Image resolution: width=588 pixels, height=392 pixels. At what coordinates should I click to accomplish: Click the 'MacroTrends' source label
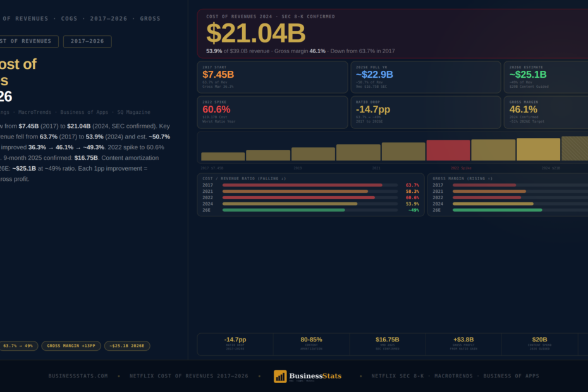tap(35, 112)
